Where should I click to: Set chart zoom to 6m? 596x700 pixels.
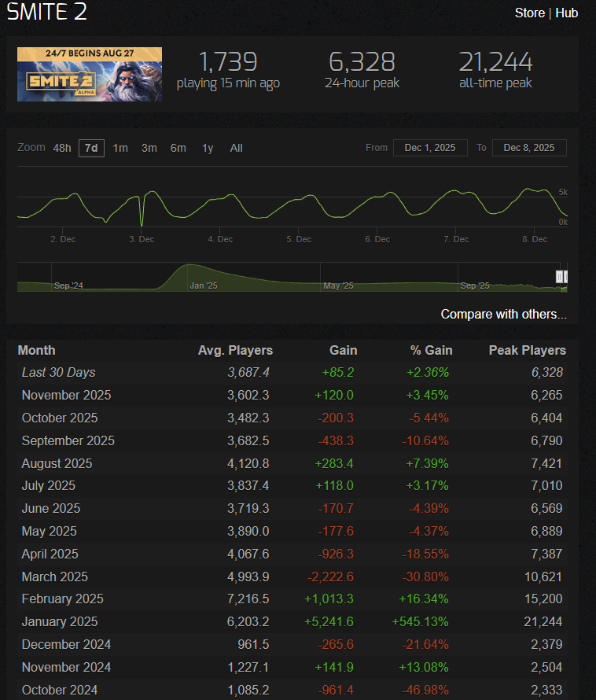tap(178, 148)
